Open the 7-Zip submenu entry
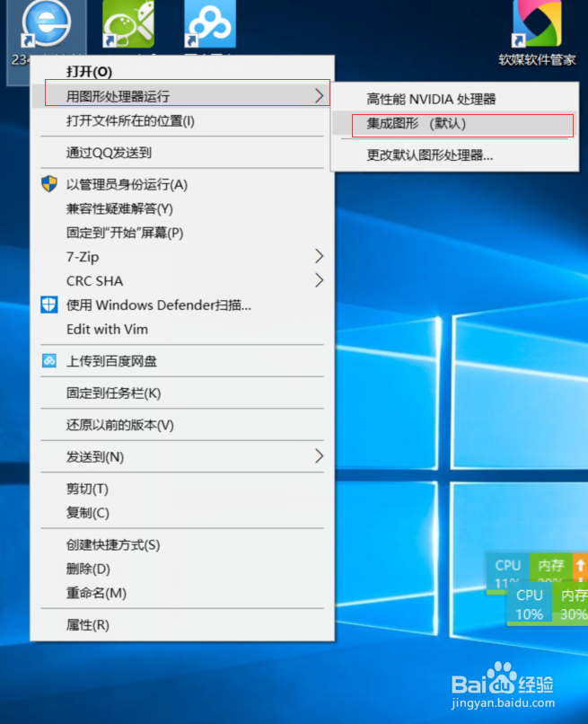 pos(182,256)
